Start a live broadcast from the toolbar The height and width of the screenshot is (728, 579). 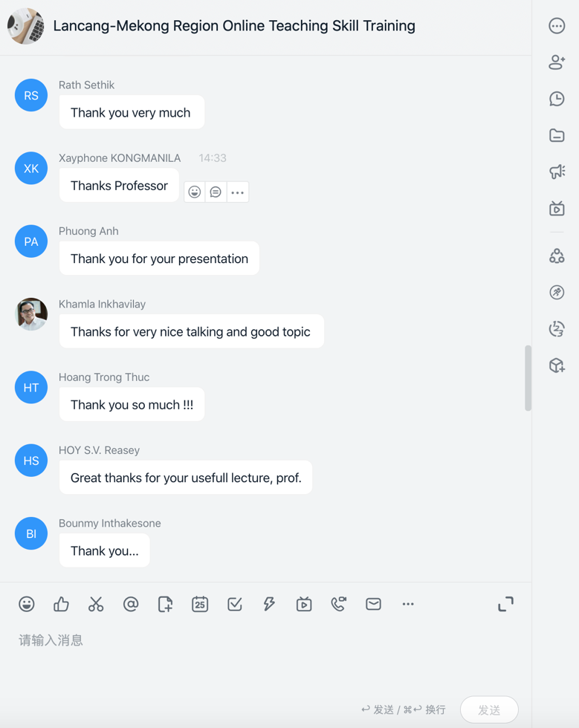click(304, 604)
